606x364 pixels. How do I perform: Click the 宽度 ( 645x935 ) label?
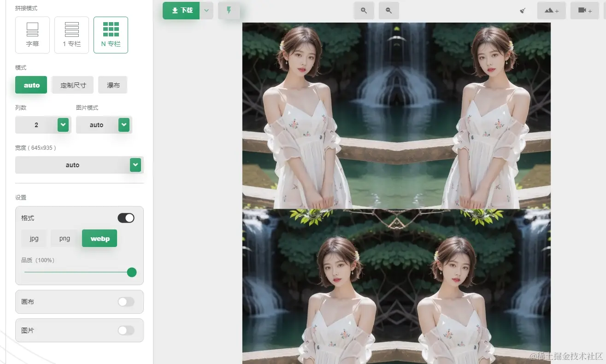pyautogui.click(x=35, y=148)
